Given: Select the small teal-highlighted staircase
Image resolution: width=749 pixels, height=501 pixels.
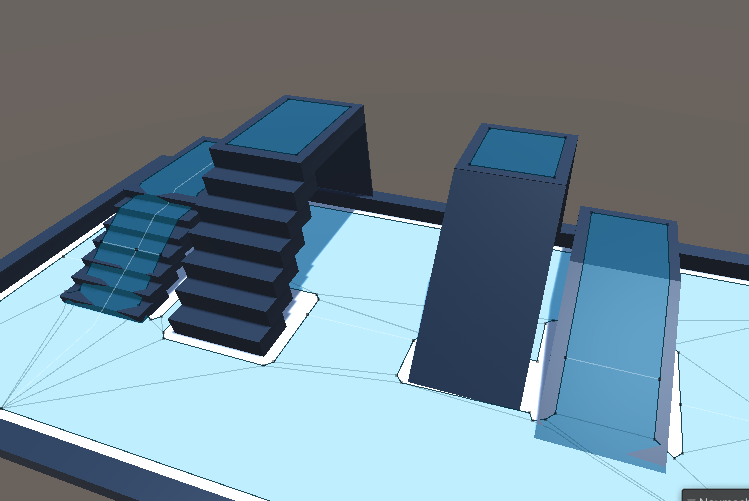Looking at the screenshot, I should point(129,258).
